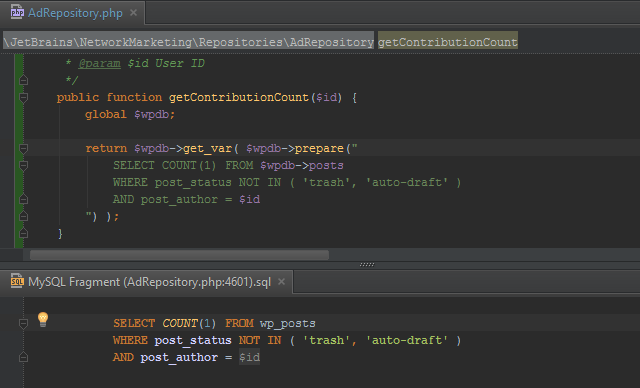Click the fold end marker beside SQL AND line
Screen dimensions: 640x388
pos(24,357)
